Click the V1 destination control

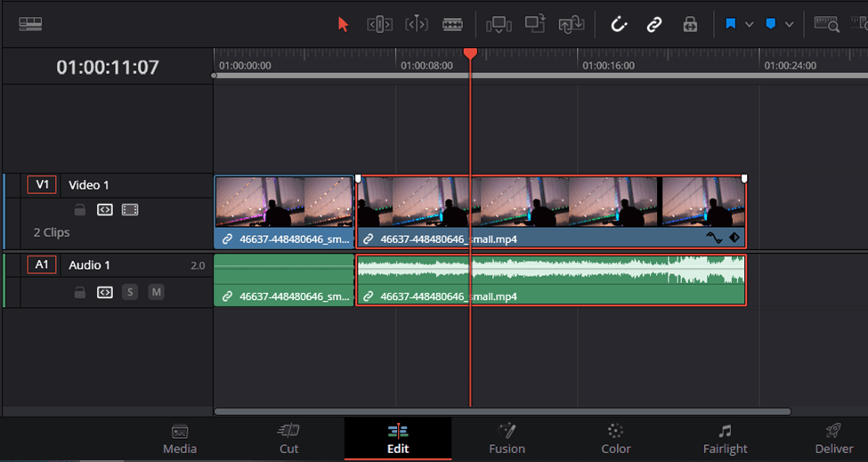pyautogui.click(x=42, y=185)
